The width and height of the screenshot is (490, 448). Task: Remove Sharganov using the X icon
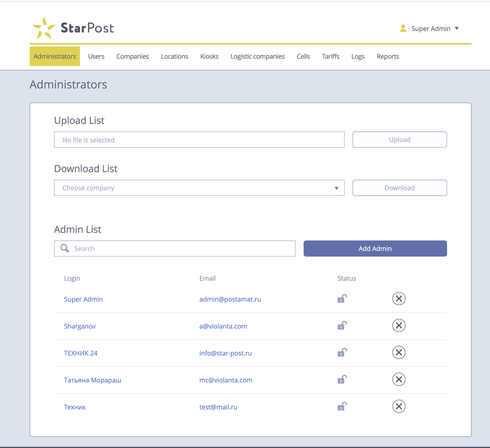click(399, 326)
